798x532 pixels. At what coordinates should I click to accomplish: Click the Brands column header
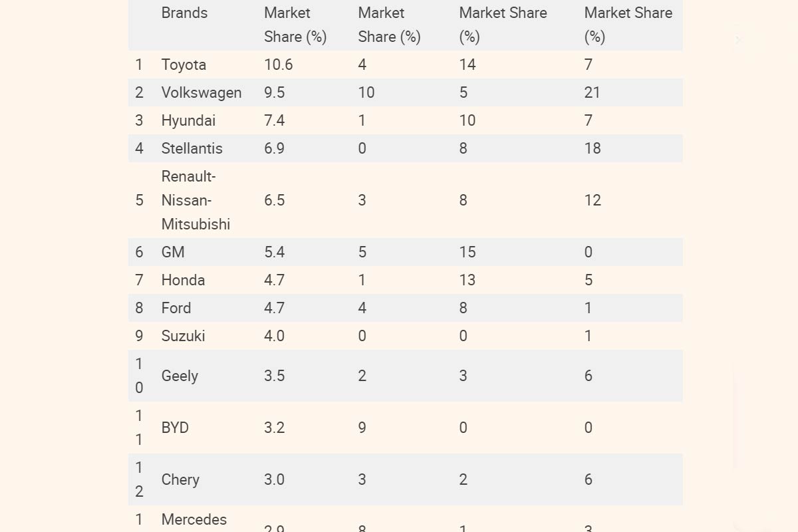(x=184, y=13)
